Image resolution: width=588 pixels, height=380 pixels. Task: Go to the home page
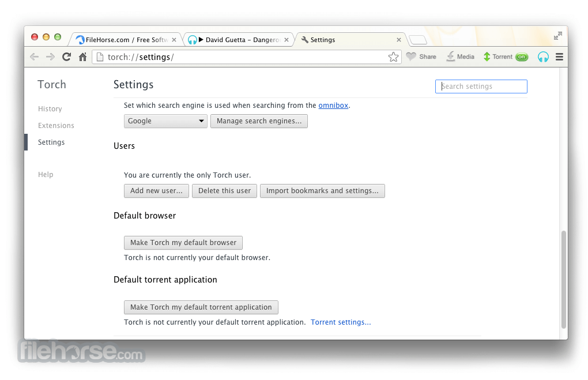tap(83, 57)
